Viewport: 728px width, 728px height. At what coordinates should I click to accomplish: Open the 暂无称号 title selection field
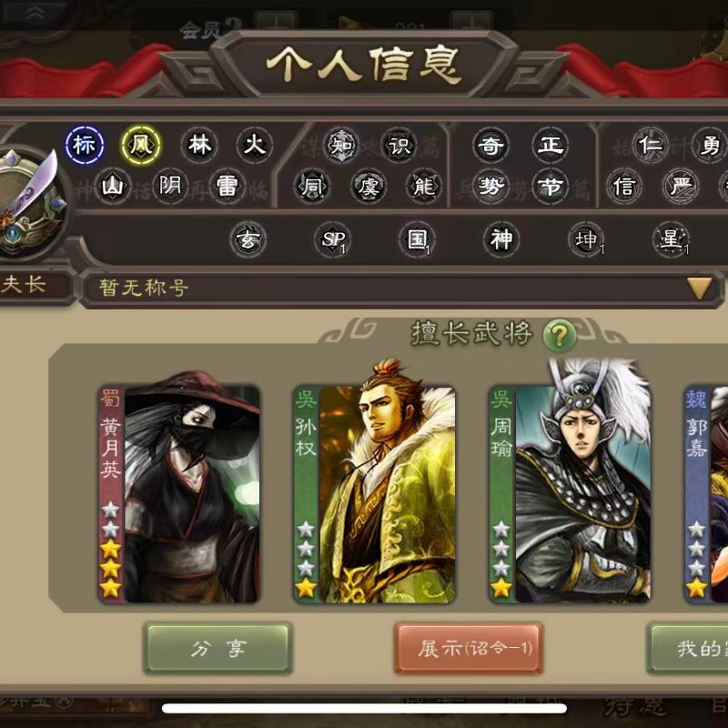coord(402,288)
